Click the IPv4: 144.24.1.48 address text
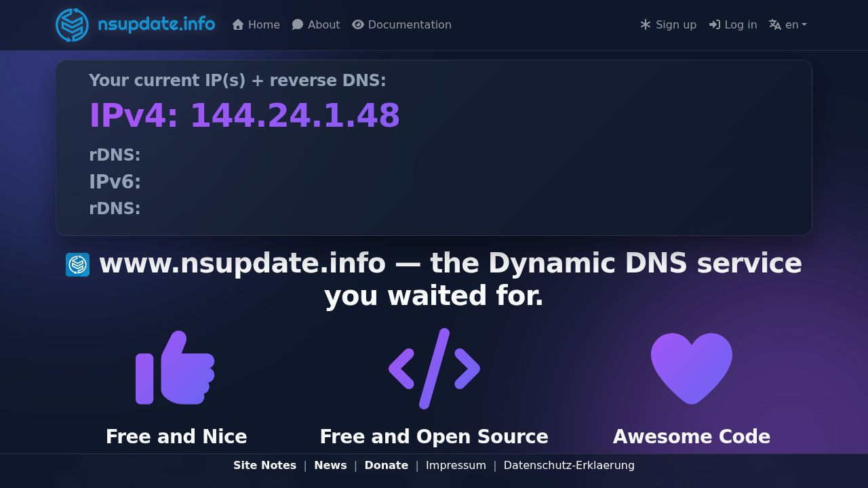Image resolution: width=868 pixels, height=488 pixels. pos(245,115)
